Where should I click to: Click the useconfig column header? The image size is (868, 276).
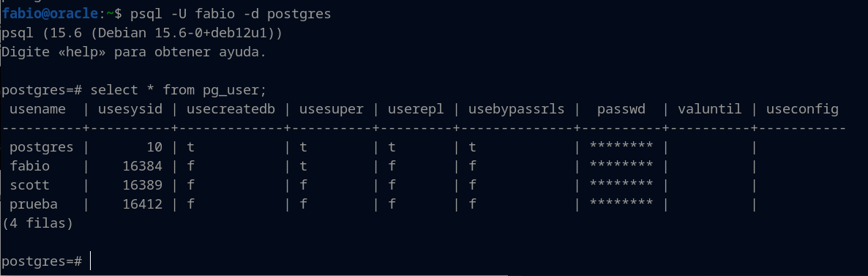pyautogui.click(x=802, y=109)
